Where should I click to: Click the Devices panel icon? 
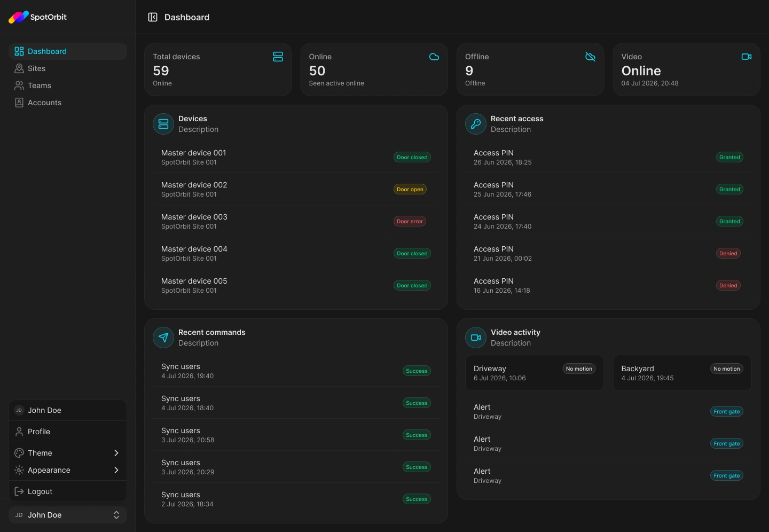coord(163,124)
